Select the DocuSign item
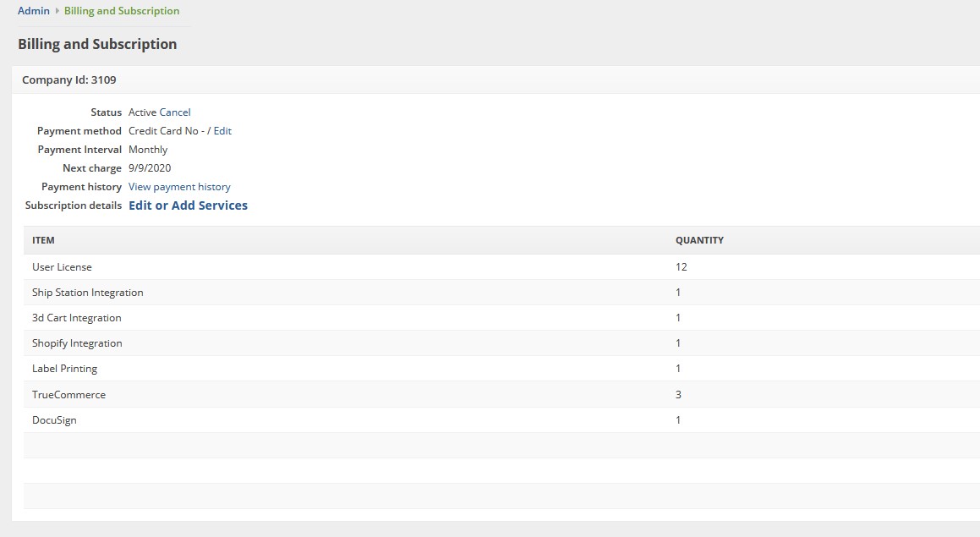 (54, 420)
